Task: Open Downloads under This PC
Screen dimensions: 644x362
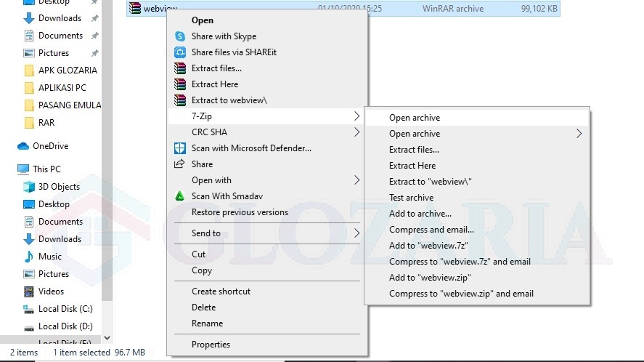Action: coord(60,239)
